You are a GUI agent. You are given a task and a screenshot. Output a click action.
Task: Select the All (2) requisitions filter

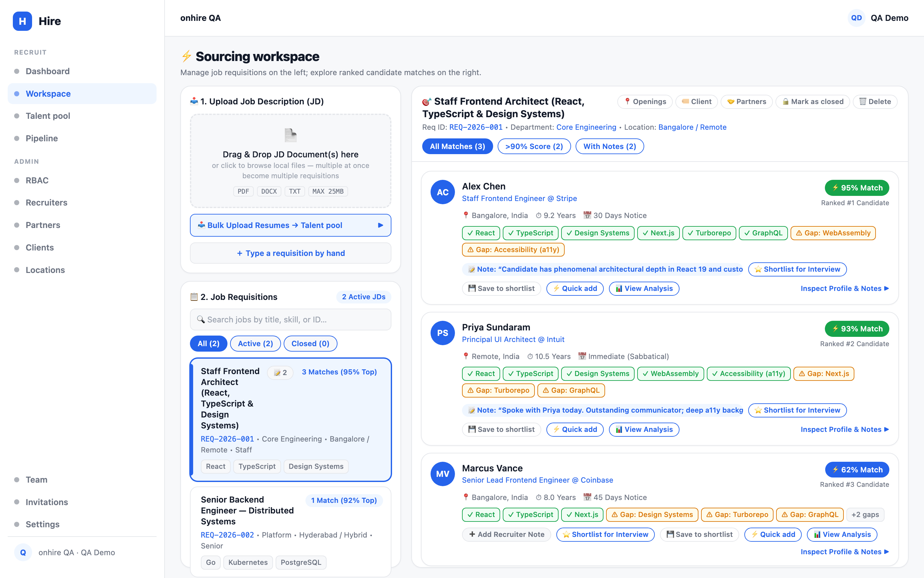[209, 343]
